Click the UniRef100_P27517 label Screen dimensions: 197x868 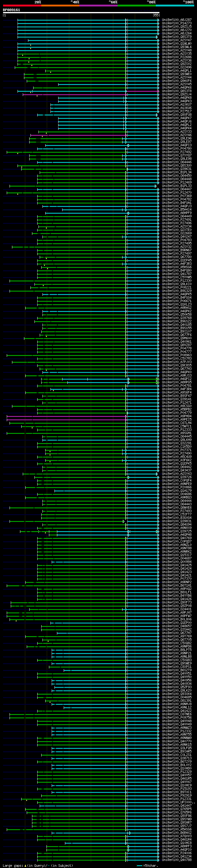pos(177,111)
